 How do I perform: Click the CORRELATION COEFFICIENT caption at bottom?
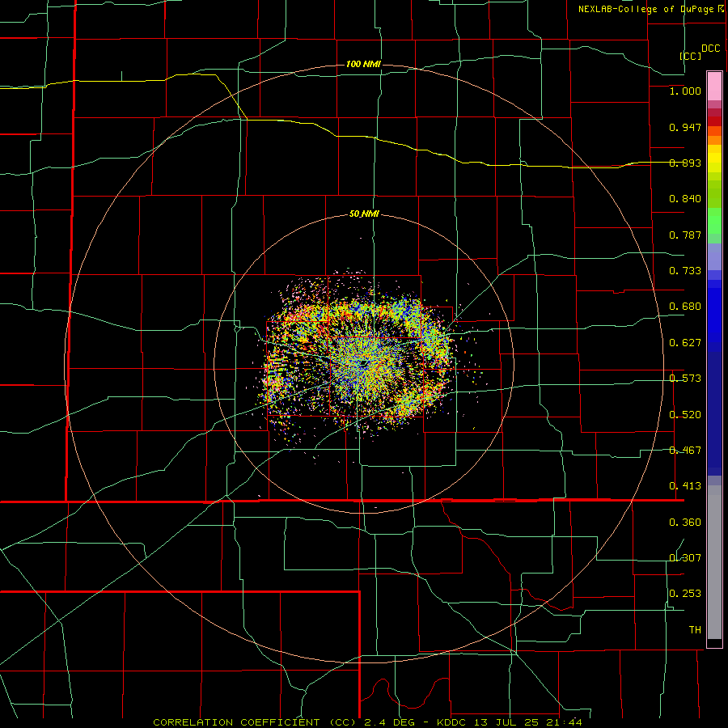click(x=367, y=722)
